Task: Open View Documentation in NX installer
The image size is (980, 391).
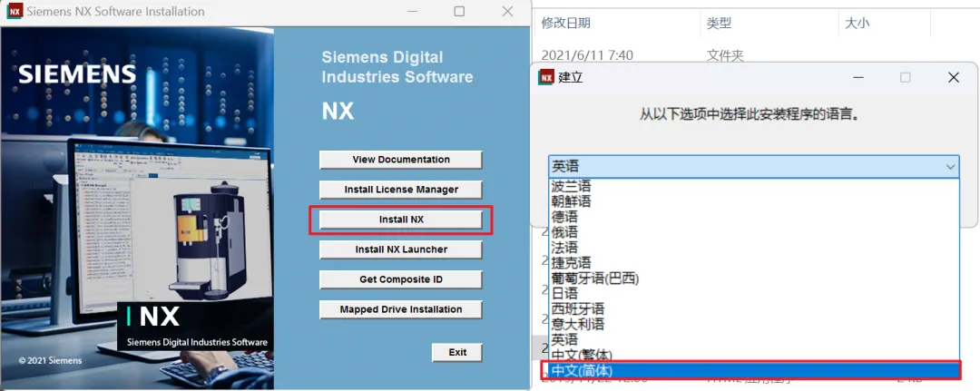Action: (401, 160)
